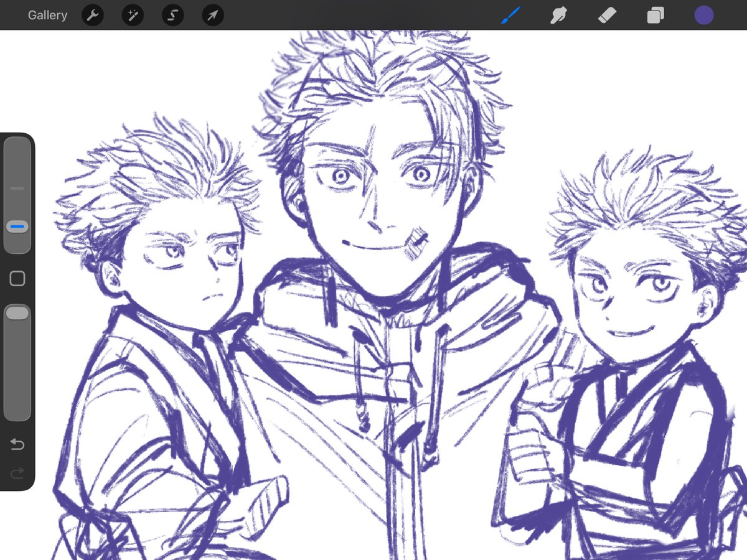Open the Adjustments magic wand menu
Image resolution: width=747 pixels, height=560 pixels.
133,15
